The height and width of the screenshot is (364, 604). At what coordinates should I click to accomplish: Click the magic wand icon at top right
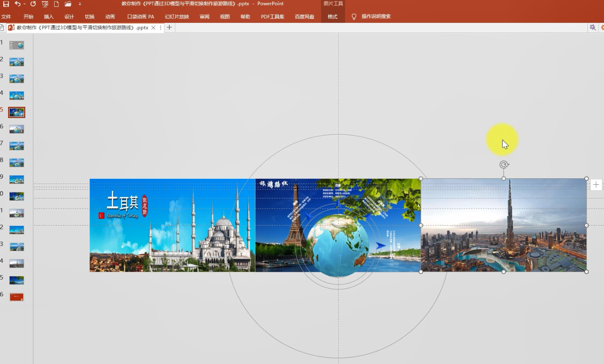[593, 28]
